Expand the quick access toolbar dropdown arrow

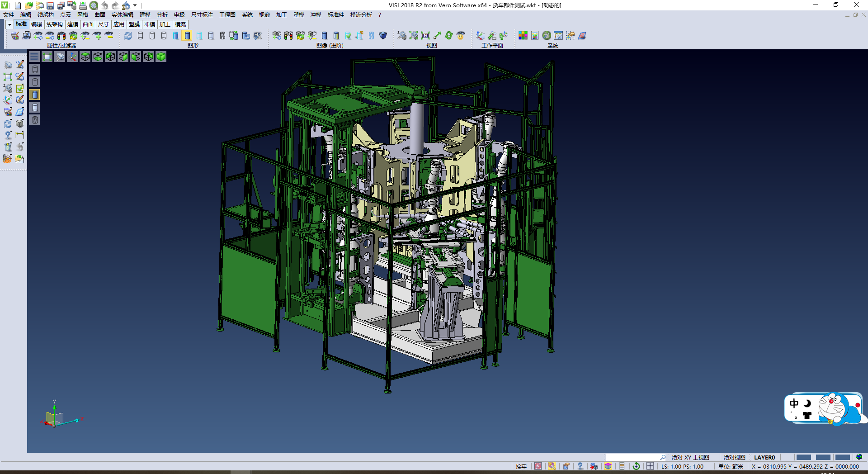[135, 5]
